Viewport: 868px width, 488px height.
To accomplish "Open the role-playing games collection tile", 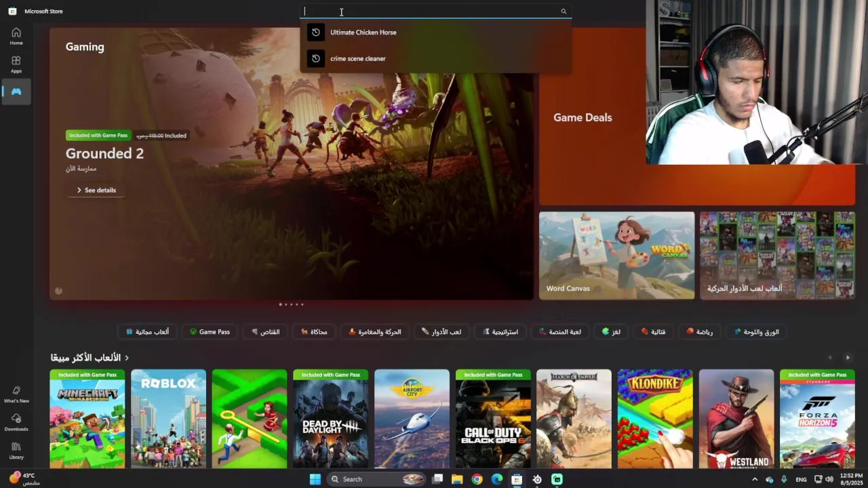I will click(777, 256).
